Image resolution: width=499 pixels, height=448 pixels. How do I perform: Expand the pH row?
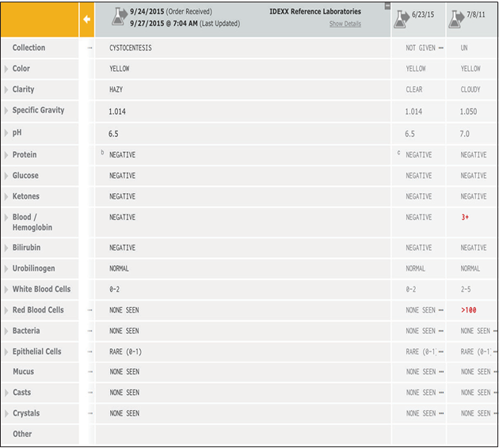pos(6,133)
